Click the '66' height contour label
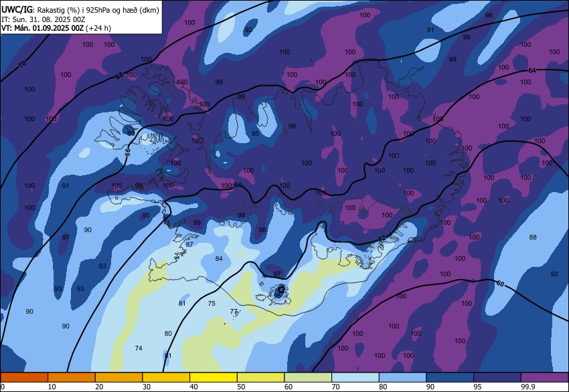 [127, 152]
